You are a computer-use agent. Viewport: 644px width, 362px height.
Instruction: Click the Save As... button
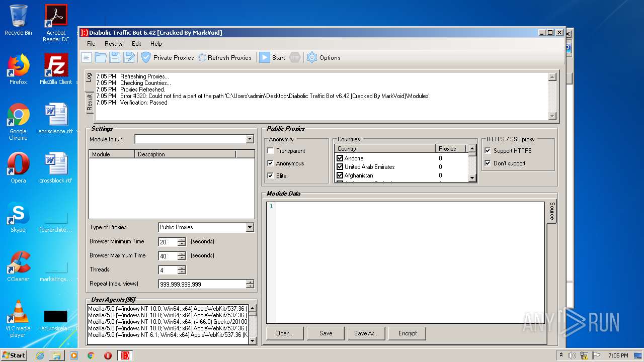(x=366, y=333)
